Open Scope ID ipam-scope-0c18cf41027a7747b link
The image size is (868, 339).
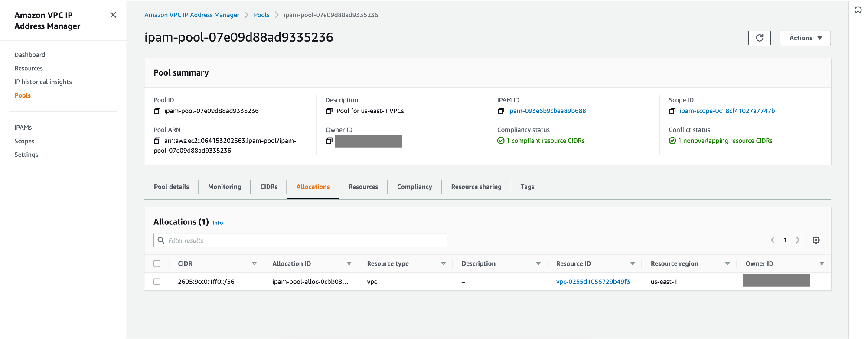[x=727, y=111]
